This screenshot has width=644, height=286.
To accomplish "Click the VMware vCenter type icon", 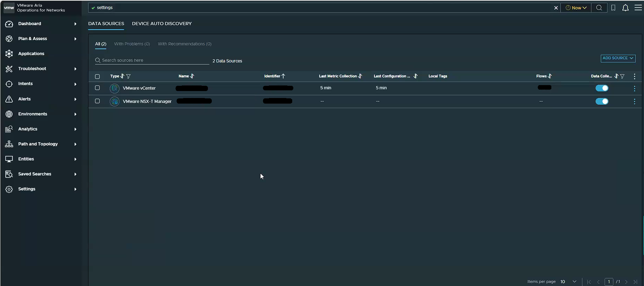I will coord(115,88).
